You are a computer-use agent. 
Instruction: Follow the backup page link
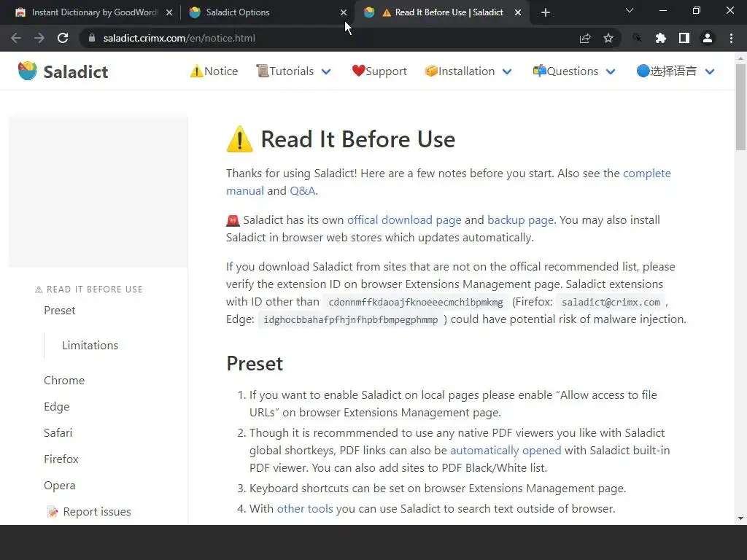click(x=520, y=220)
